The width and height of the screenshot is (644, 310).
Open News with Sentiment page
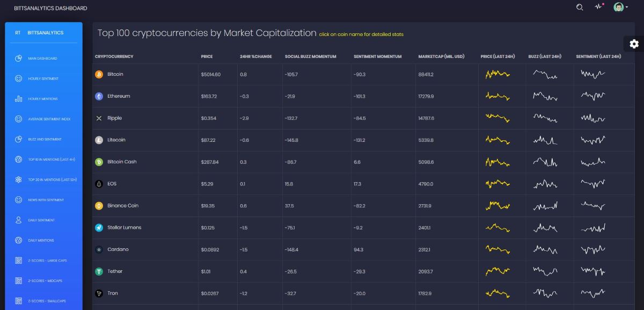point(46,200)
